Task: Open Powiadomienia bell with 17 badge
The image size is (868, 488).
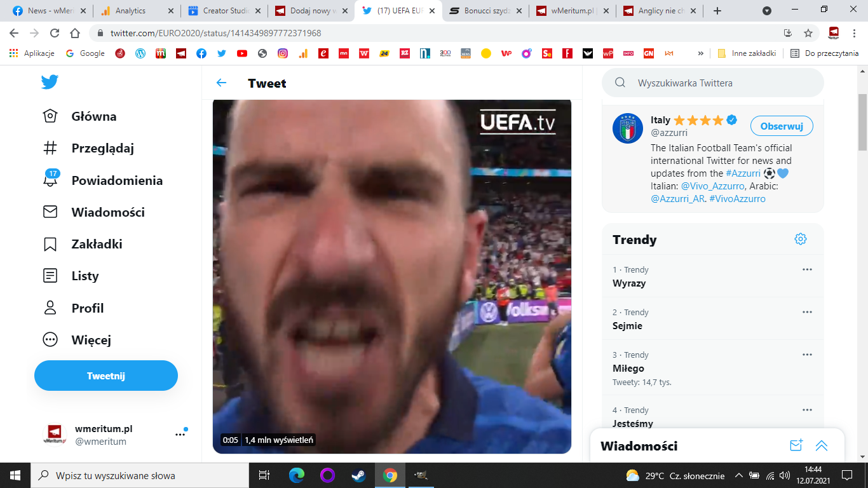Action: click(x=50, y=180)
